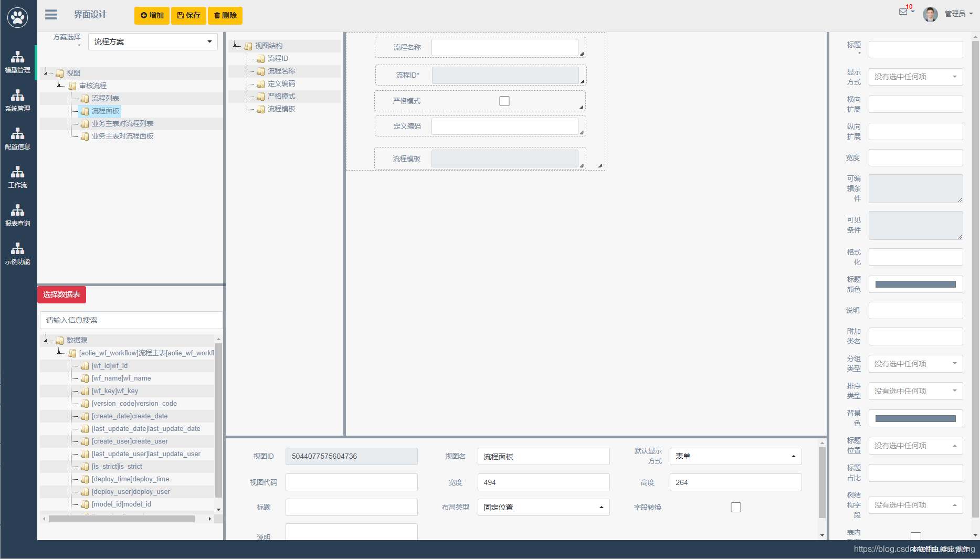
Task: Select 流程列表 in view tree
Action: coord(105,98)
